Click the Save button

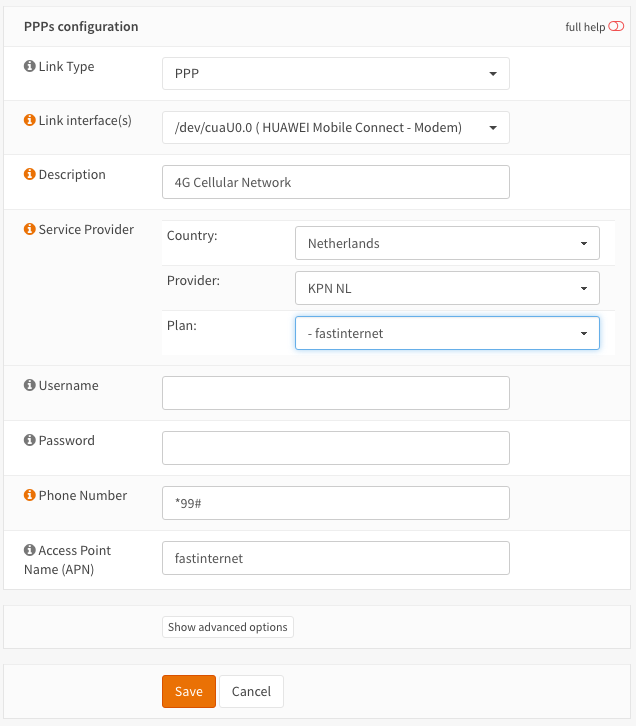[x=188, y=691]
